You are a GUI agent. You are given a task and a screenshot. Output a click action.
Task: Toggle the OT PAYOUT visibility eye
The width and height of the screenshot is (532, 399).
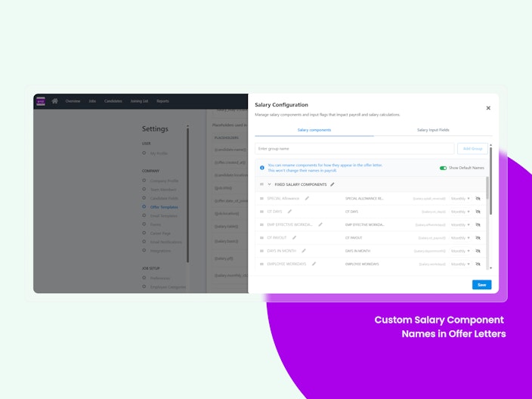tap(478, 238)
